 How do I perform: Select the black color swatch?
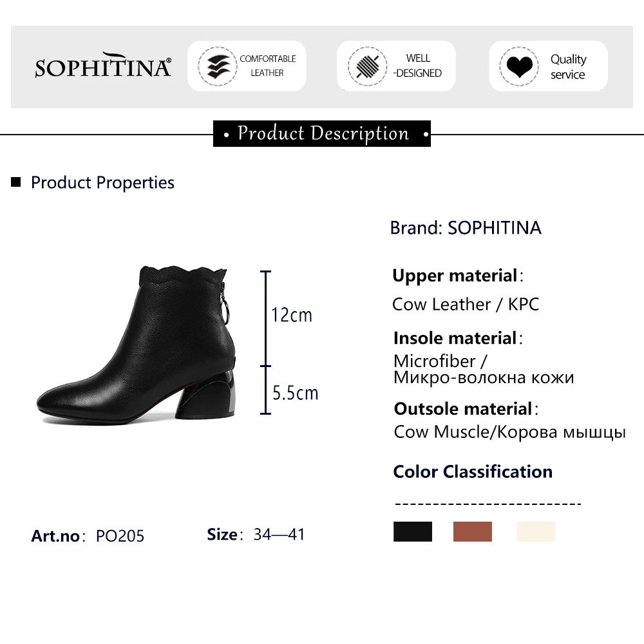pos(413,531)
